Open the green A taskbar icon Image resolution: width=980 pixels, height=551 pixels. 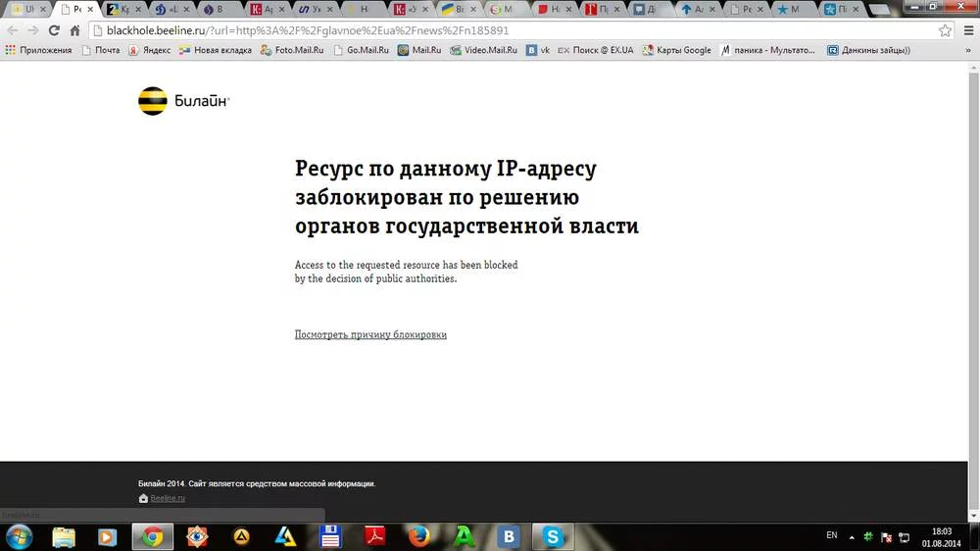[464, 537]
